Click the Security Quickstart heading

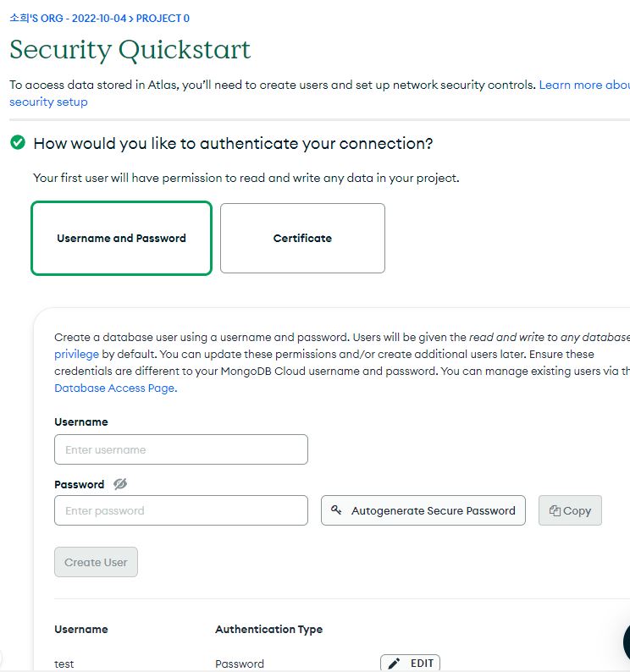130,50
